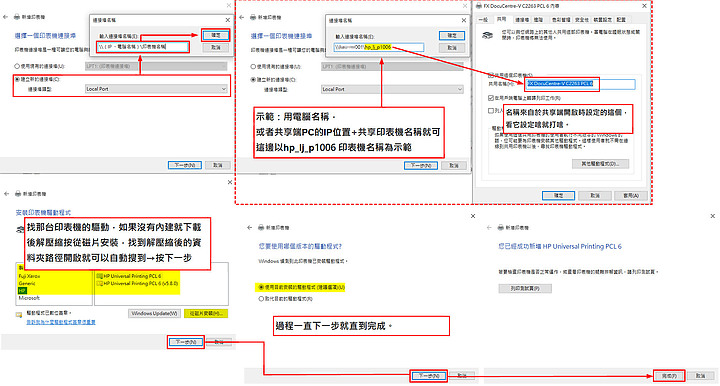
Task: Click port name field with IP placeholder text
Action: pos(142,46)
